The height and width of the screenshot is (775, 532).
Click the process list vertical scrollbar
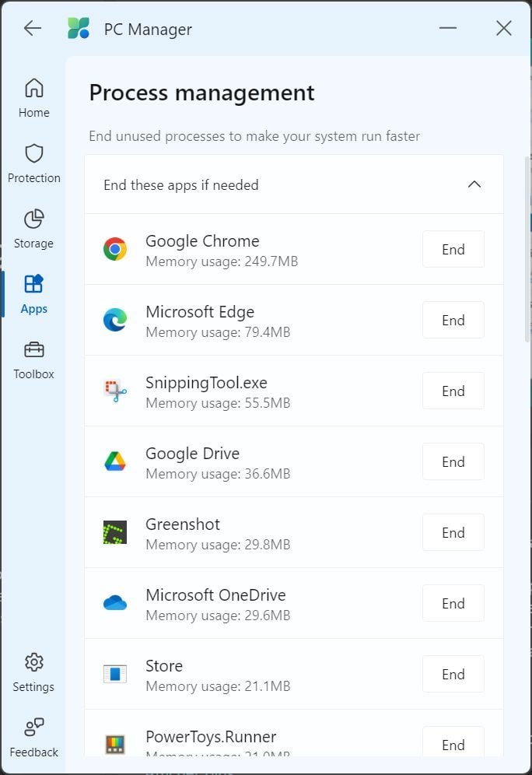[527, 249]
